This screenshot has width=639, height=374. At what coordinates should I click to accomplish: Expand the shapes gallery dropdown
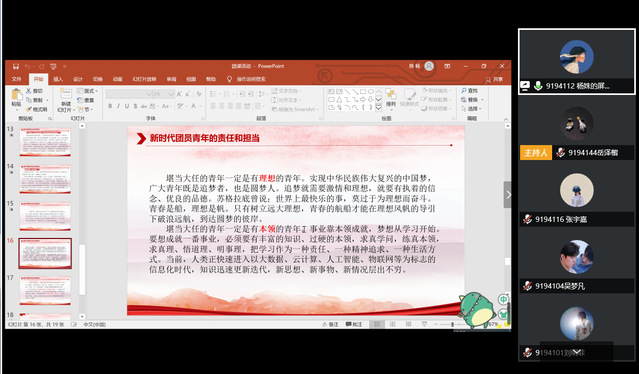click(379, 108)
